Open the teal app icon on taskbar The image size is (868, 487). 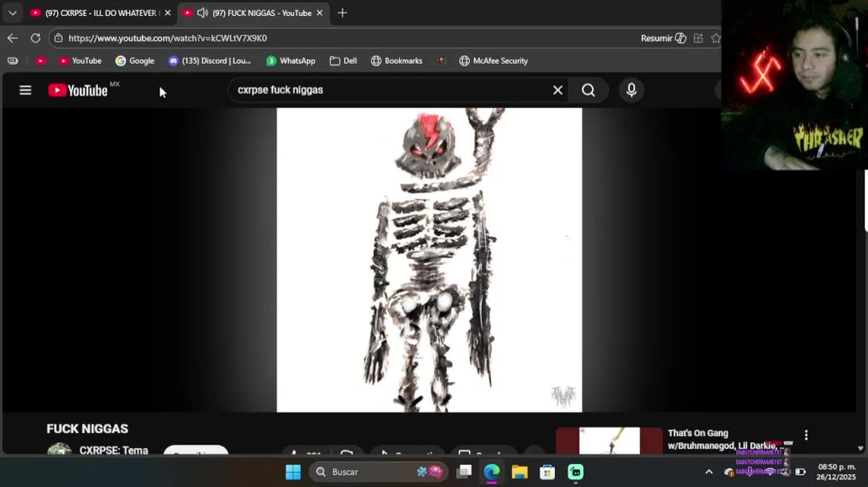coord(575,471)
